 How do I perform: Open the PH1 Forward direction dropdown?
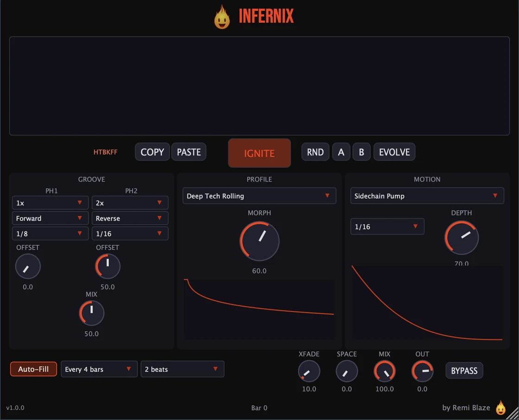click(50, 218)
